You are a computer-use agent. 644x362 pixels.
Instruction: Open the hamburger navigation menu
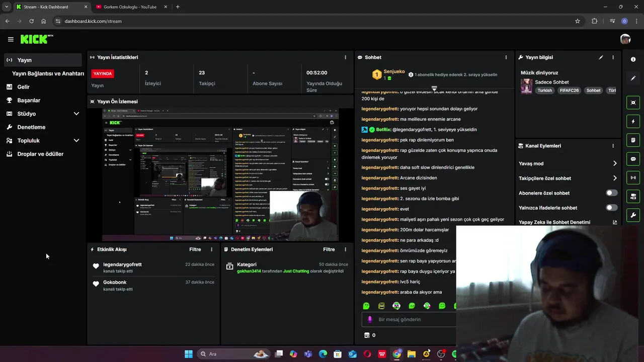(x=11, y=39)
